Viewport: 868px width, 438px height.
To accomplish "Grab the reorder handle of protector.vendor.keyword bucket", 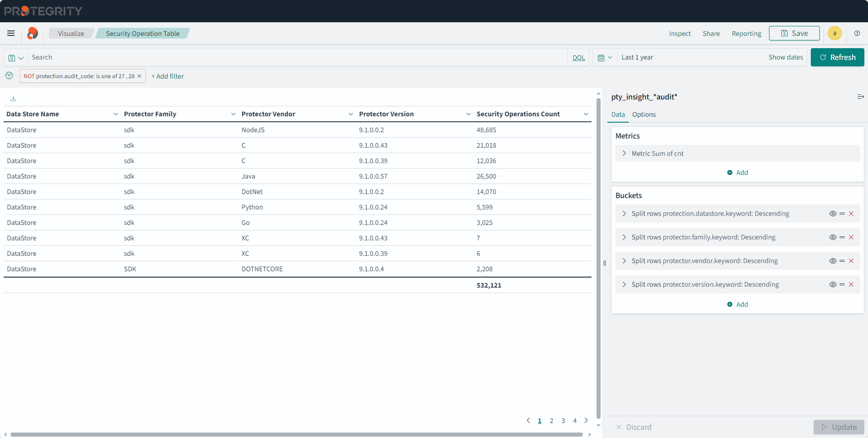I will point(842,261).
